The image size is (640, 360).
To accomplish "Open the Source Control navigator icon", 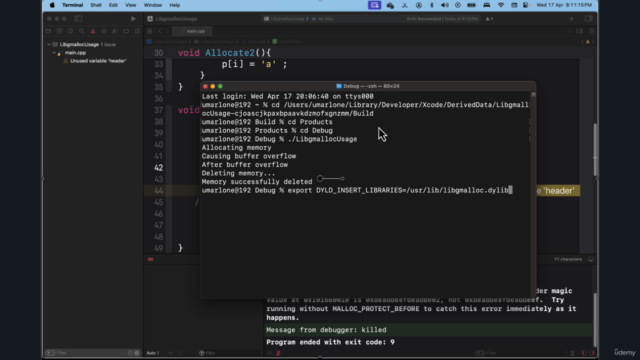I will (59, 31).
